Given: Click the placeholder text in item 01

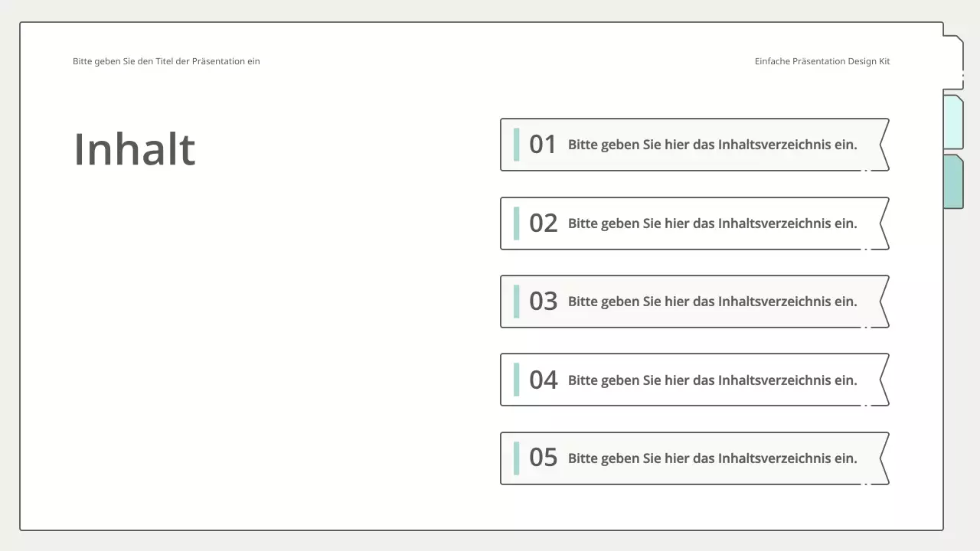Looking at the screenshot, I should click(x=712, y=145).
